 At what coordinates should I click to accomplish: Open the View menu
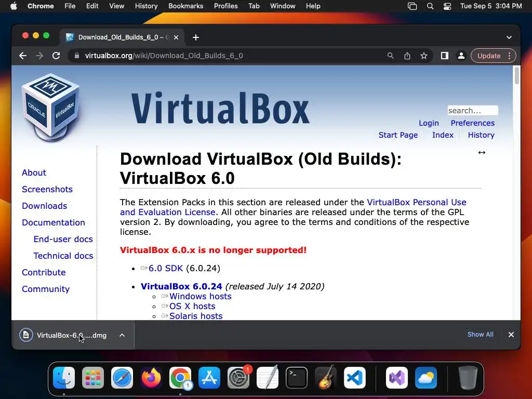(116, 6)
